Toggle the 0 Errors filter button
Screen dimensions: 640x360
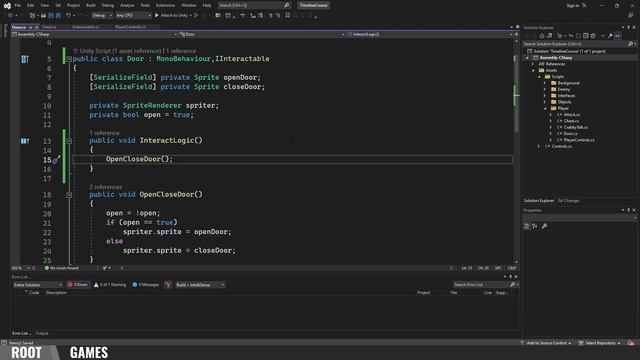pyautogui.click(x=78, y=284)
